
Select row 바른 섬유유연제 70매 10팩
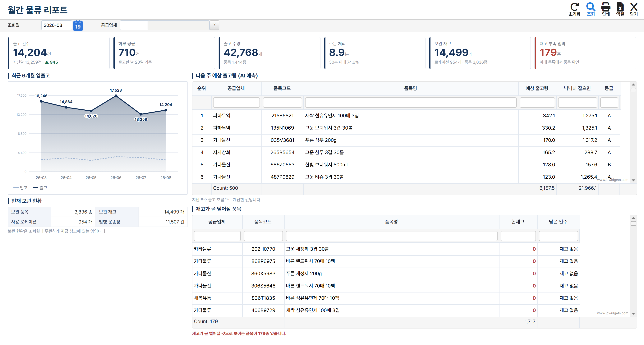point(386,298)
